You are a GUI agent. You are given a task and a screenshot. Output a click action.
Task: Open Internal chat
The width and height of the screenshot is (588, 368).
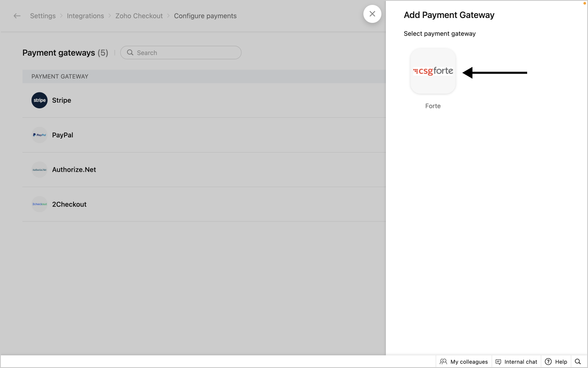pos(517,362)
